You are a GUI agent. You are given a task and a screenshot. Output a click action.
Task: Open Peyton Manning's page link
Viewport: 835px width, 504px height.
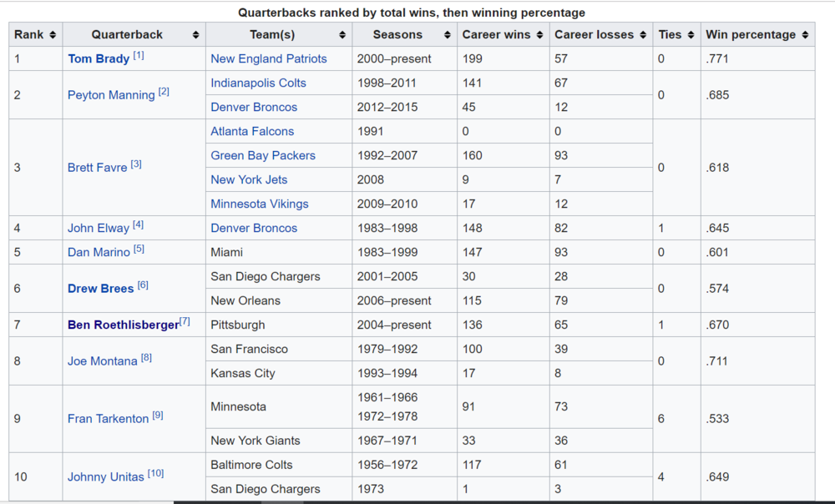(x=111, y=95)
